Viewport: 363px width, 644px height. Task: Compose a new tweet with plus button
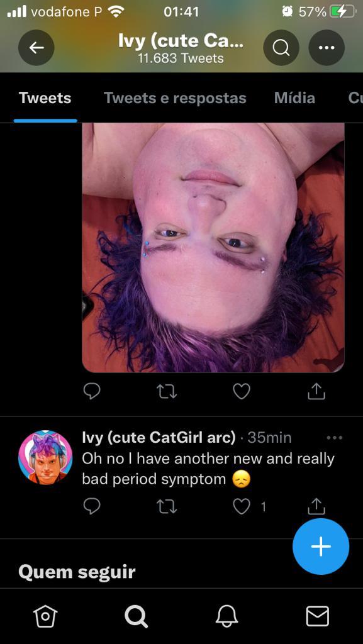[321, 547]
